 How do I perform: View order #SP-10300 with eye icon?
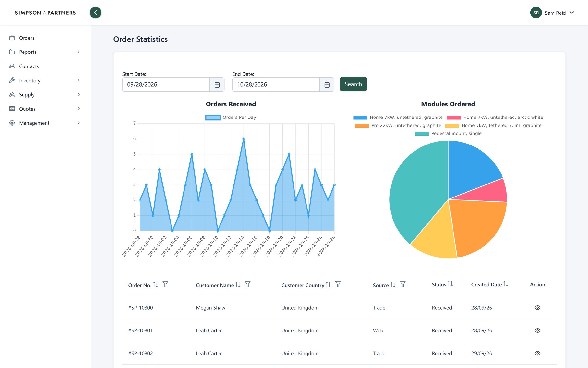click(x=538, y=308)
